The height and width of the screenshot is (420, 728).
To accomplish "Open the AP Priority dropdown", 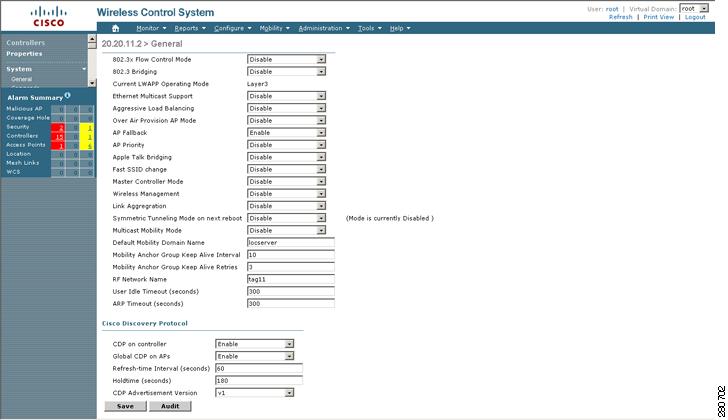I will point(286,145).
